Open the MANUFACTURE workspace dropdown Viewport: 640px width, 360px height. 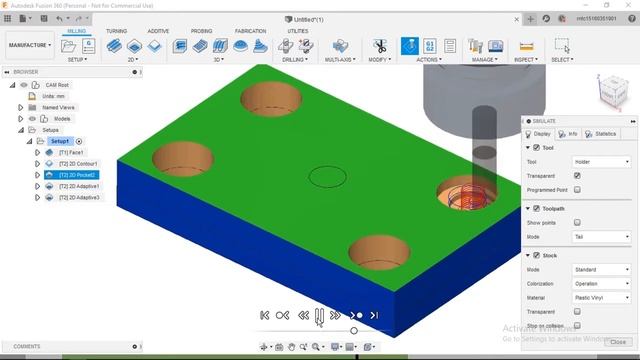30,45
